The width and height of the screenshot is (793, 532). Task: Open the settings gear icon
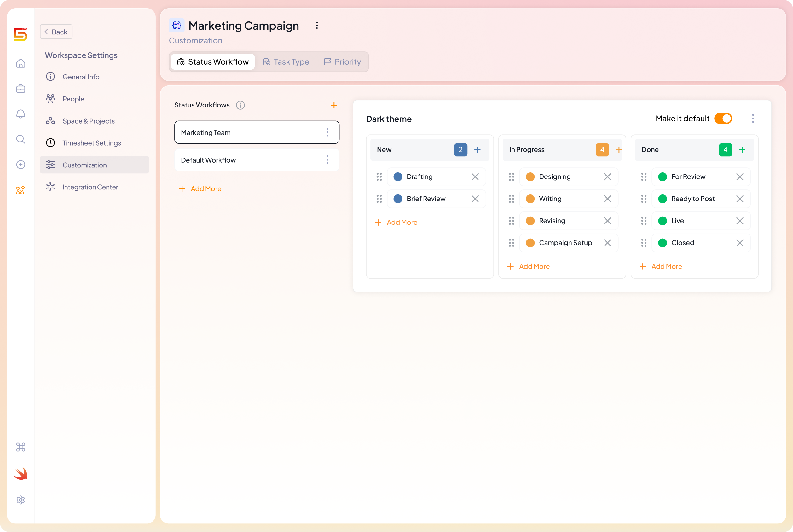click(21, 500)
